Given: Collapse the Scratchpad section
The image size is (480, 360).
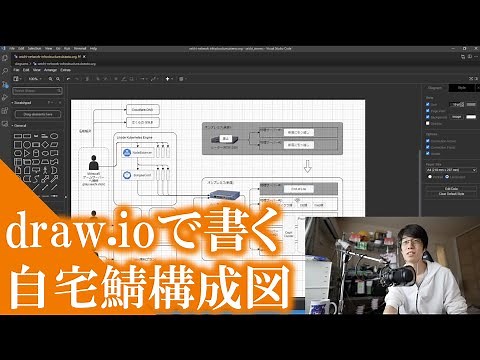Looking at the screenshot, I should click(23, 103).
